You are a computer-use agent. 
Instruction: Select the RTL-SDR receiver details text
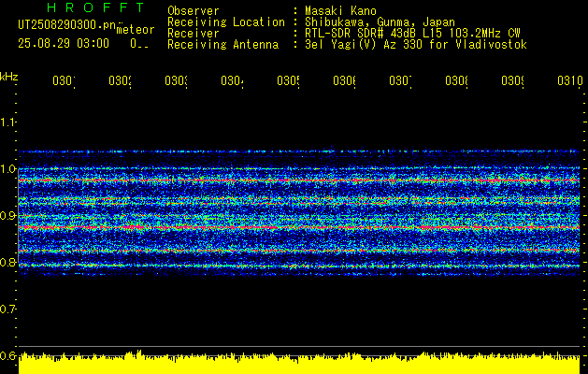pos(412,34)
